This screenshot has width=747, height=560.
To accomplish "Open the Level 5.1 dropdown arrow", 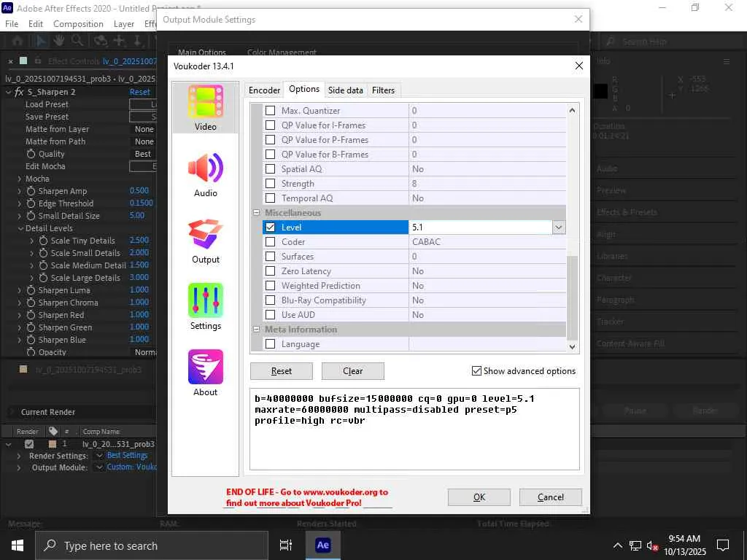I will coord(559,227).
